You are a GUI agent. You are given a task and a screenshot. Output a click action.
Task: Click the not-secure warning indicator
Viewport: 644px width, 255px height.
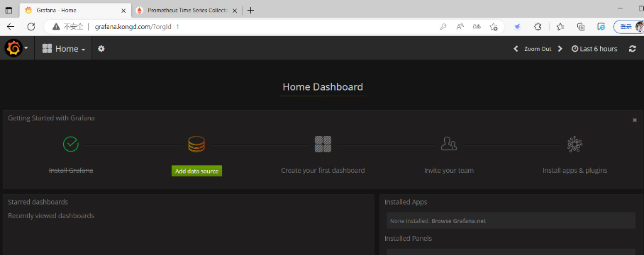pos(68,27)
